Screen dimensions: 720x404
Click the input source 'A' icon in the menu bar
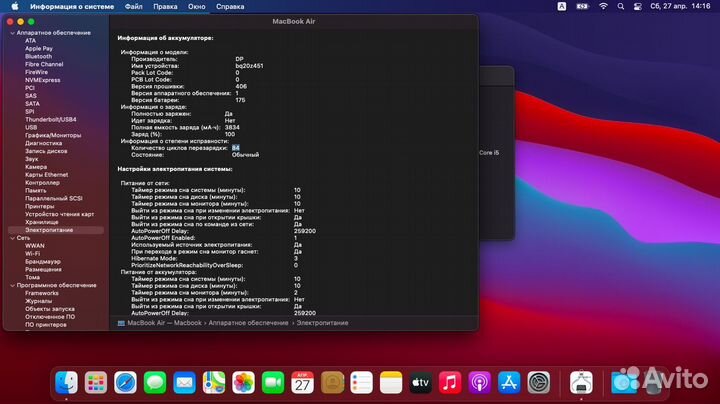click(562, 6)
